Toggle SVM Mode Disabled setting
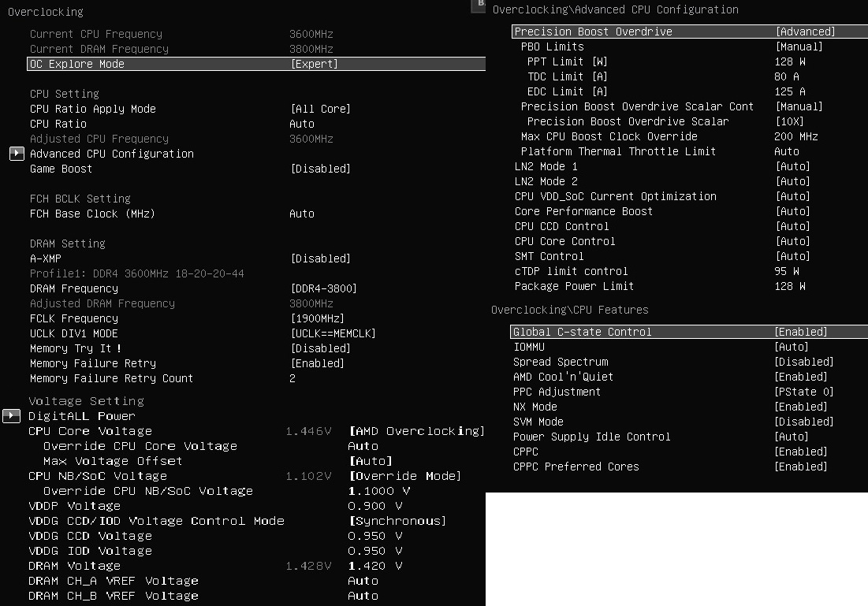868x606 pixels. pyautogui.click(x=804, y=421)
